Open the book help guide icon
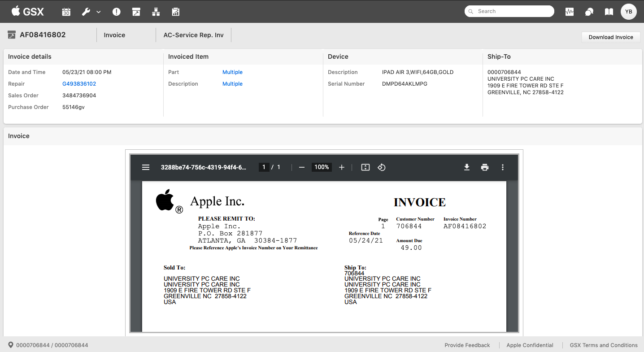This screenshot has height=352, width=644. pyautogui.click(x=609, y=12)
